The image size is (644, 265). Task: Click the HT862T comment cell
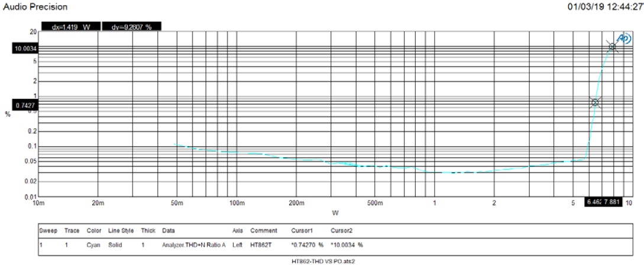pos(261,244)
